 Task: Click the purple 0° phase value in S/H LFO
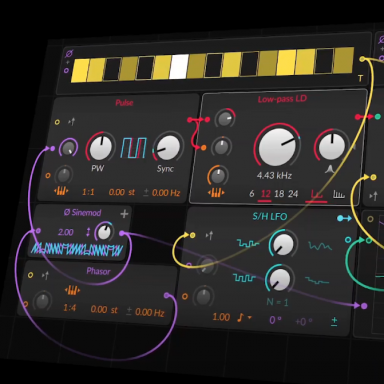pos(275,320)
